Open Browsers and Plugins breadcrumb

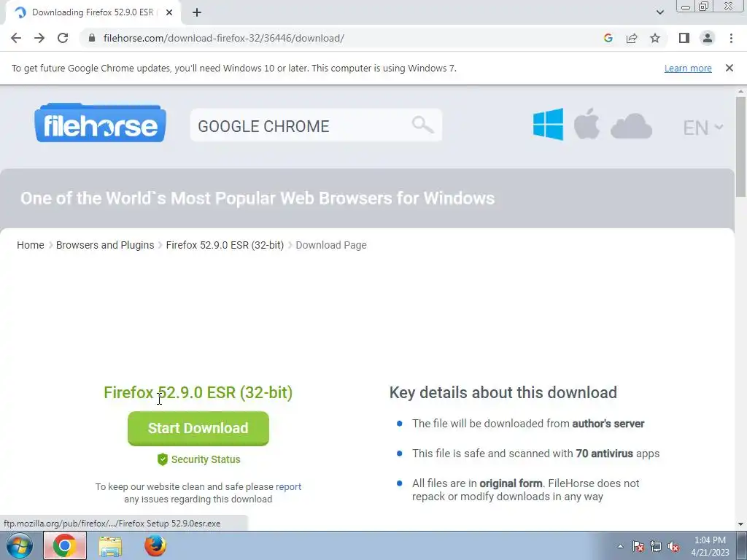(105, 245)
